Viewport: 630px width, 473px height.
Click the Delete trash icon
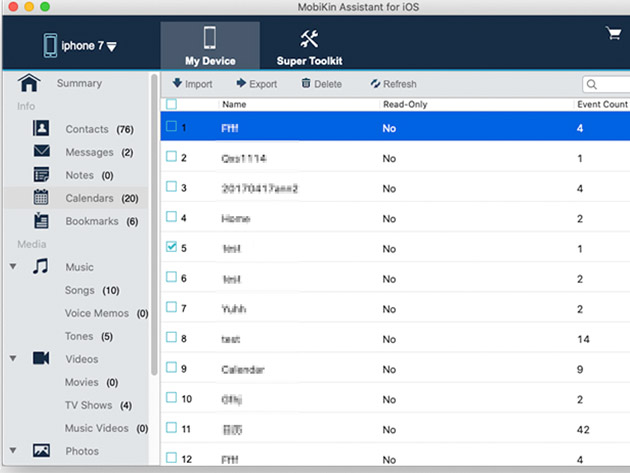306,83
